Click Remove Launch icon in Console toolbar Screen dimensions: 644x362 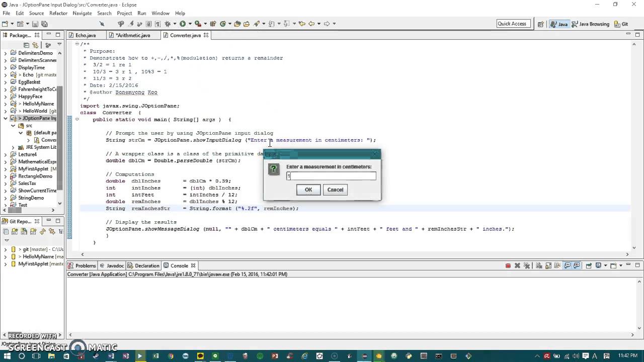[x=518, y=265]
